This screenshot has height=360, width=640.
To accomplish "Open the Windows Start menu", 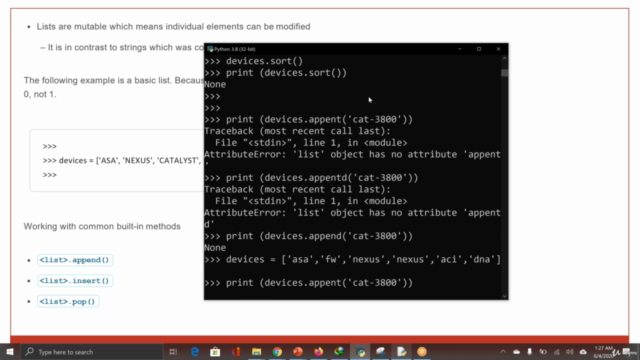I will [10, 351].
